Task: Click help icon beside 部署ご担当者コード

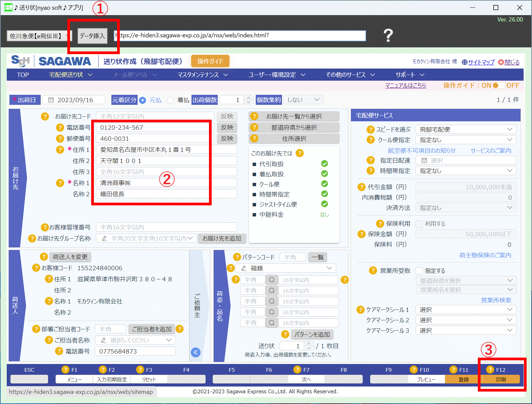Action: (36, 329)
